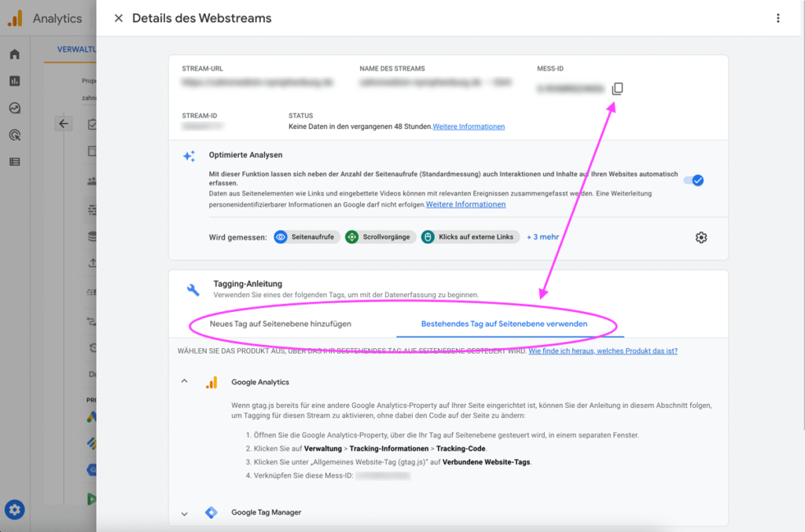Expand the Google Tag Manager section
This screenshot has width=805, height=532.
[185, 513]
